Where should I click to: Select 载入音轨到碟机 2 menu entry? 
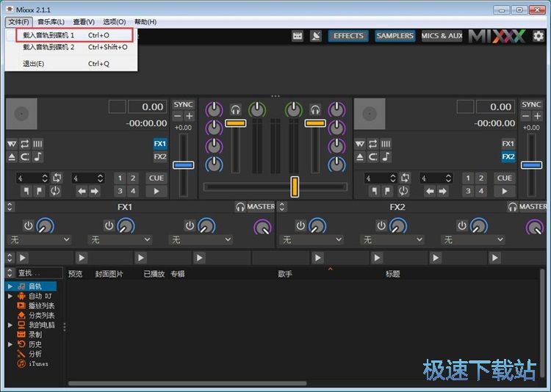click(48, 47)
